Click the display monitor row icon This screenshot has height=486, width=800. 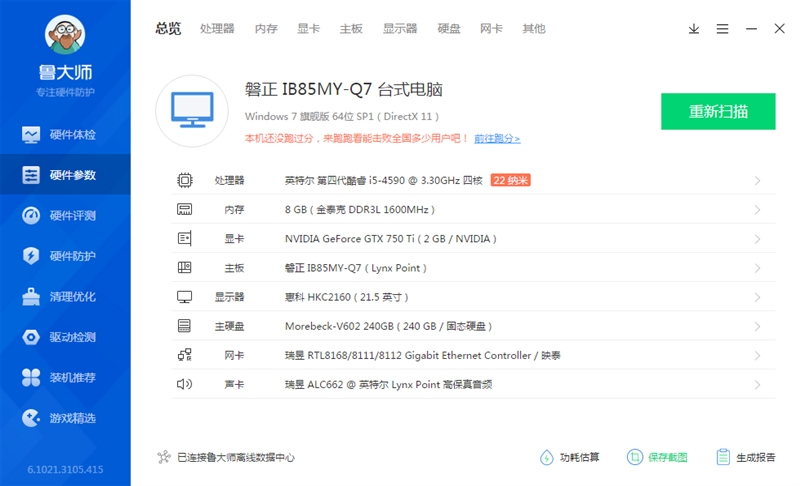tap(185, 297)
